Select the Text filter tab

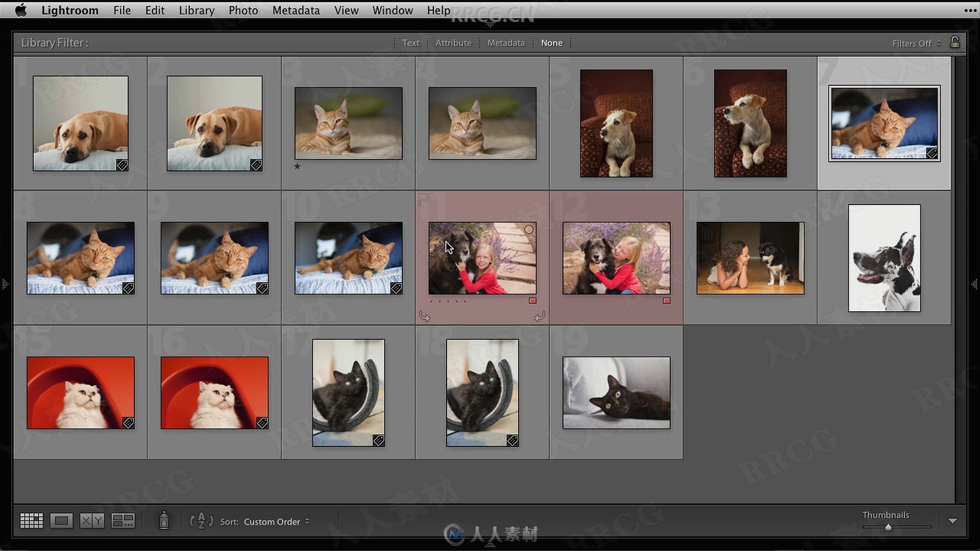410,43
